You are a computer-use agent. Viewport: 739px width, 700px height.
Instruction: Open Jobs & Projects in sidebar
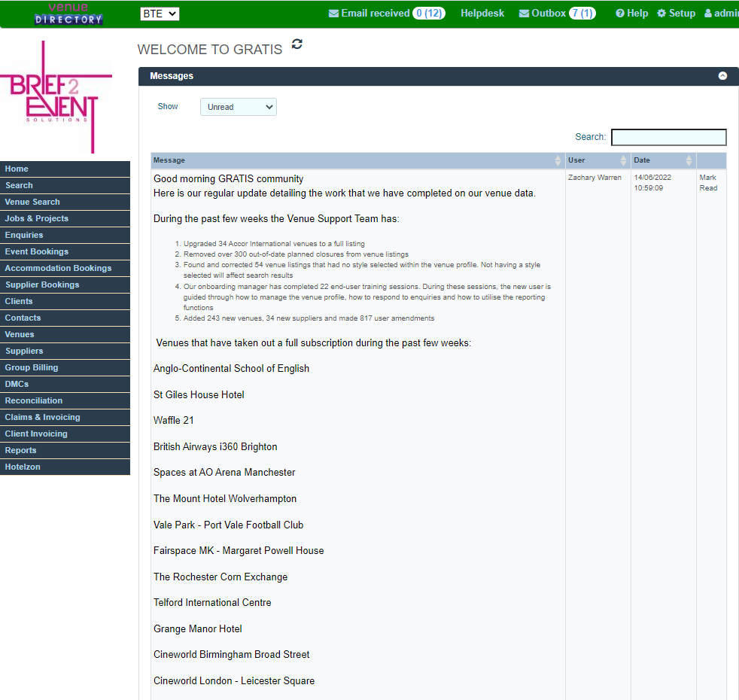click(65, 218)
